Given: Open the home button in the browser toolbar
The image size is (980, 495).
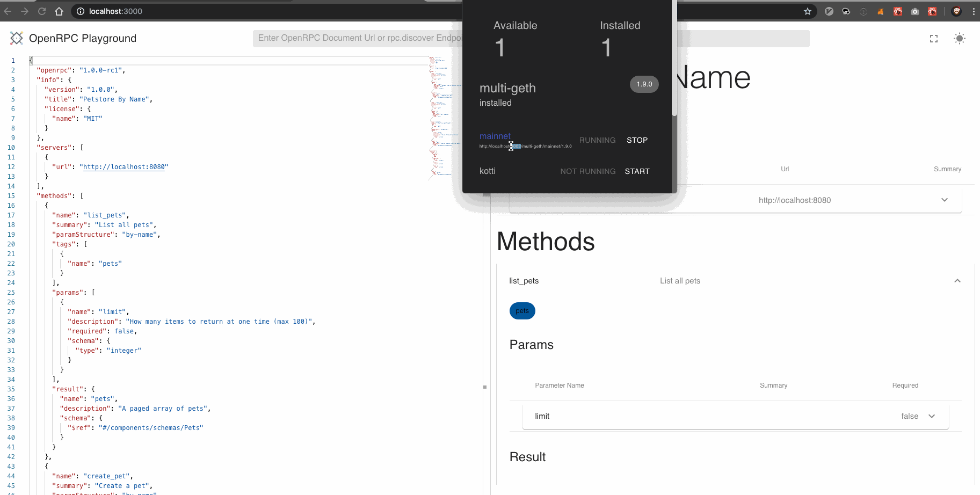Looking at the screenshot, I should (59, 11).
